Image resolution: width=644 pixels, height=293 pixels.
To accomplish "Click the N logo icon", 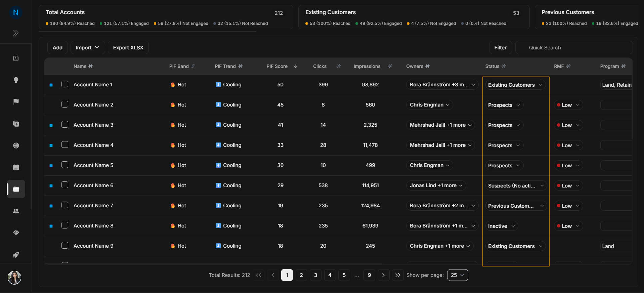I will pos(16,13).
